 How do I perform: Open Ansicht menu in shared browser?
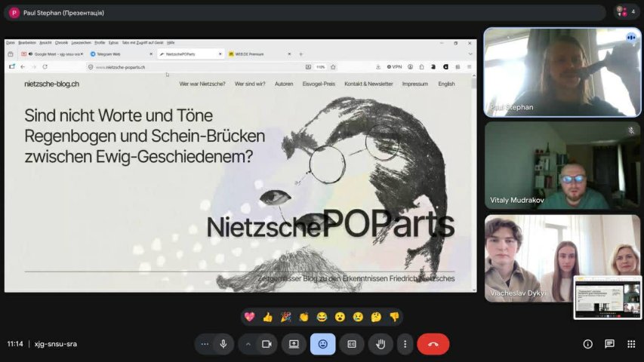(x=45, y=43)
